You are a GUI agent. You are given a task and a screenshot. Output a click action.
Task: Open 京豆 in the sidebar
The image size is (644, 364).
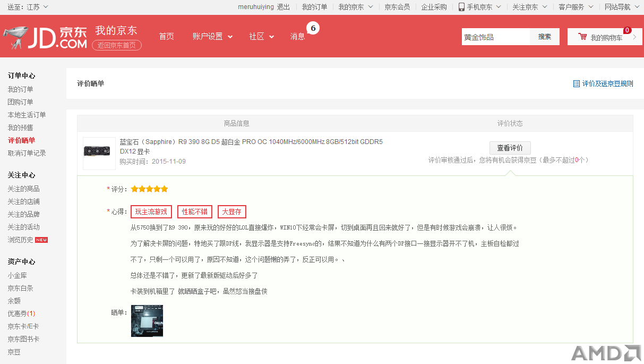[14, 352]
